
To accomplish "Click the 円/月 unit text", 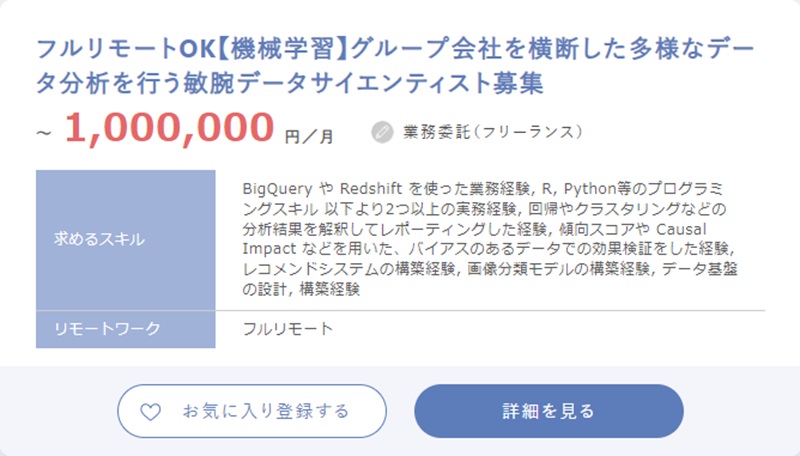I will (309, 133).
